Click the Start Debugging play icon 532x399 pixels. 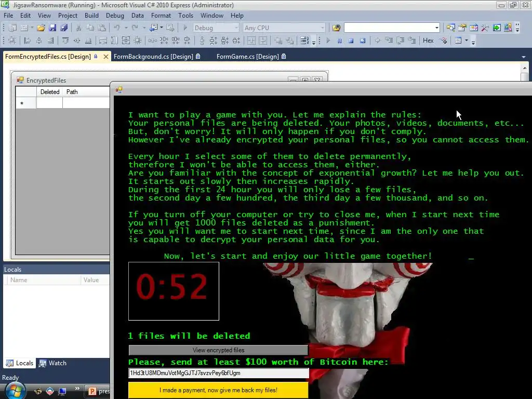(x=185, y=28)
